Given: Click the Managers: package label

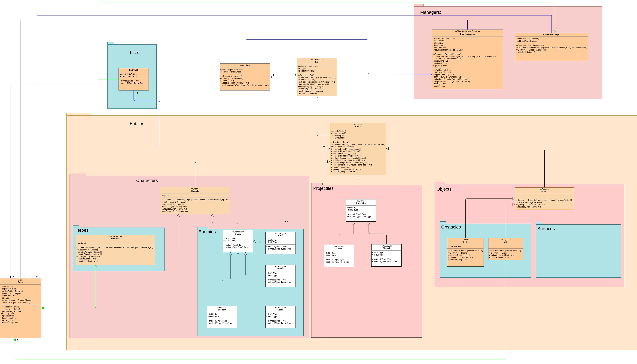Looking at the screenshot, I should 430,12.
